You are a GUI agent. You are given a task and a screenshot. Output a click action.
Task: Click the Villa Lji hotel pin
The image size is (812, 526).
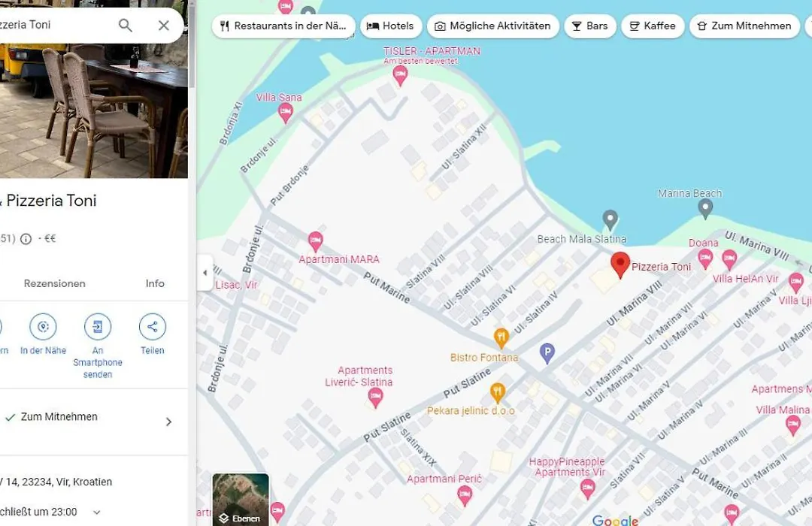click(x=795, y=283)
